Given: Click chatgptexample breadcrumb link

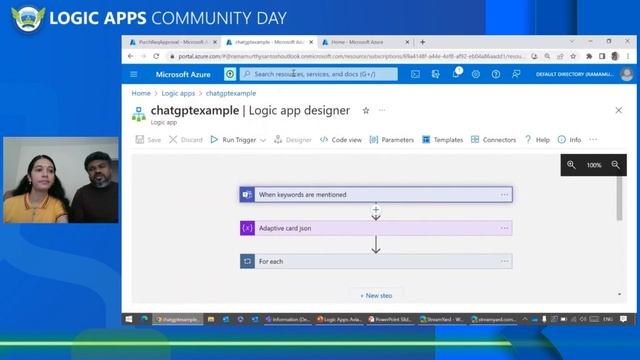Looking at the screenshot, I should click(x=231, y=93).
